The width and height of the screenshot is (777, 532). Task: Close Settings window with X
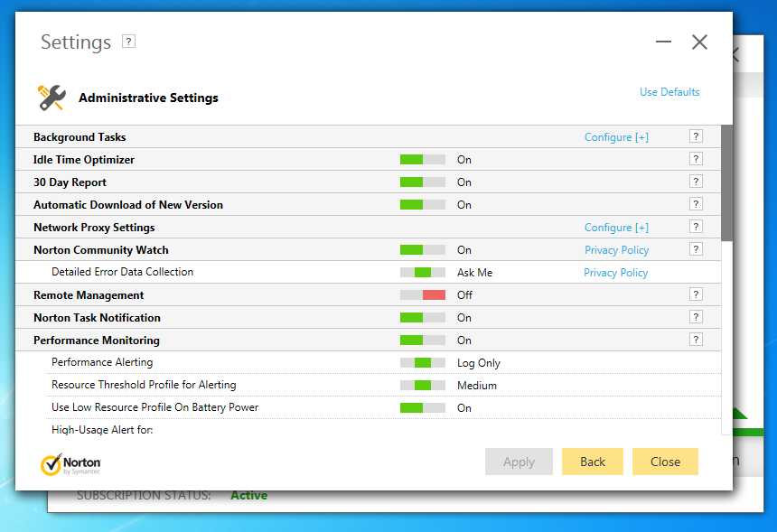point(699,42)
